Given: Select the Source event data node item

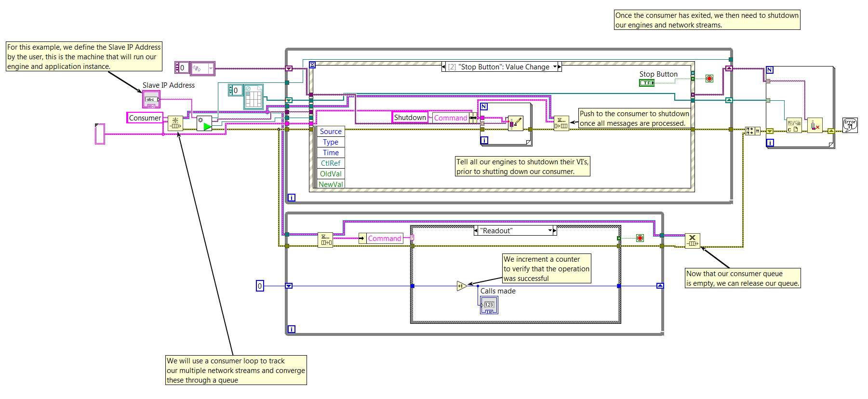Looking at the screenshot, I should click(x=331, y=132).
